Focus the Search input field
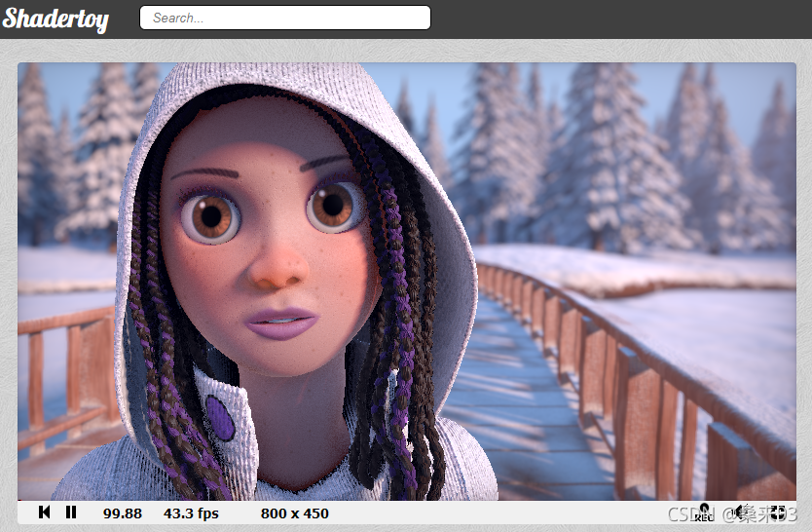The image size is (812, 532). (285, 18)
